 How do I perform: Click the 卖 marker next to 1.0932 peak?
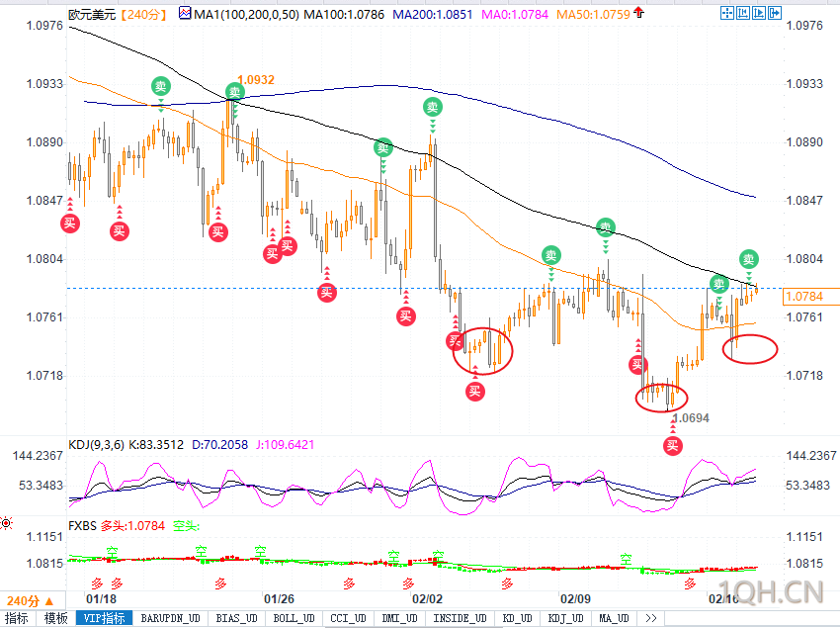[x=234, y=92]
